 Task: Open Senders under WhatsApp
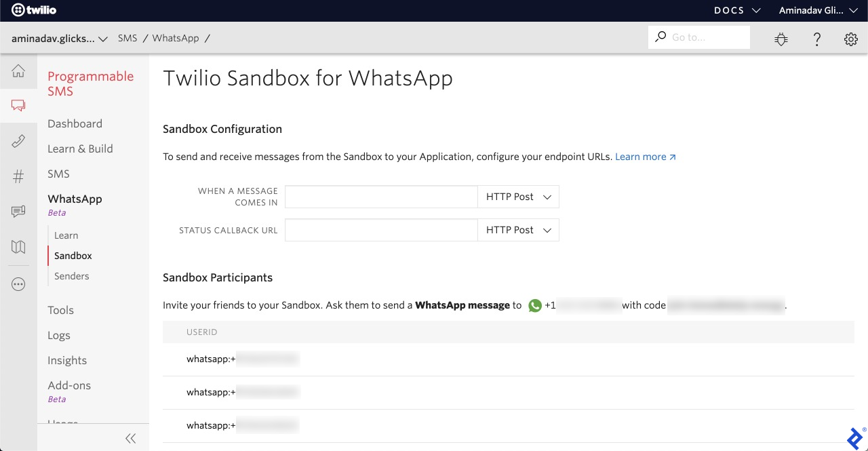tap(71, 276)
